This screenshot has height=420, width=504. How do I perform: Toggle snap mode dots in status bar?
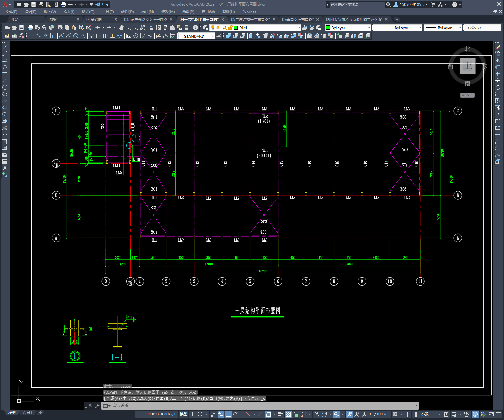click(x=200, y=414)
